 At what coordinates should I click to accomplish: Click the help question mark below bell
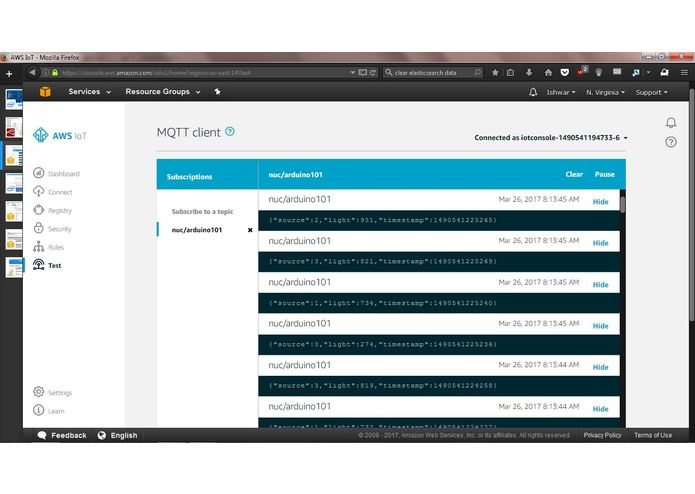point(671,142)
